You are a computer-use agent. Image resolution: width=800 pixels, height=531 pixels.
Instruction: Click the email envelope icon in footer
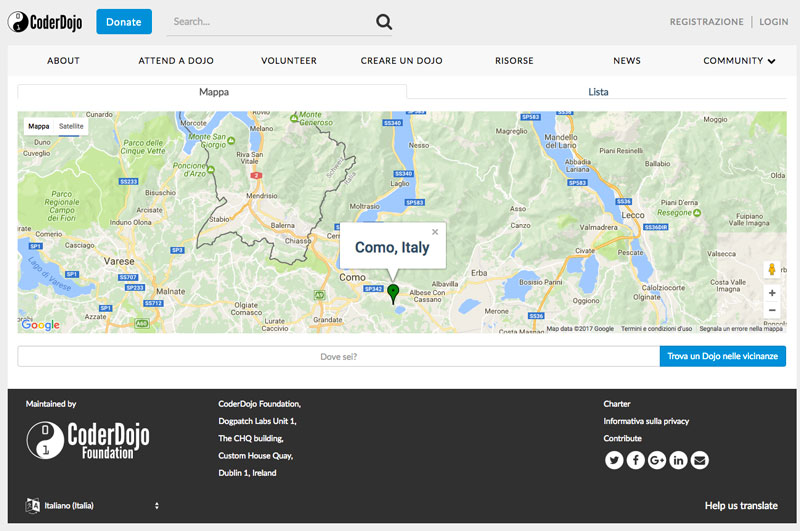(x=699, y=460)
